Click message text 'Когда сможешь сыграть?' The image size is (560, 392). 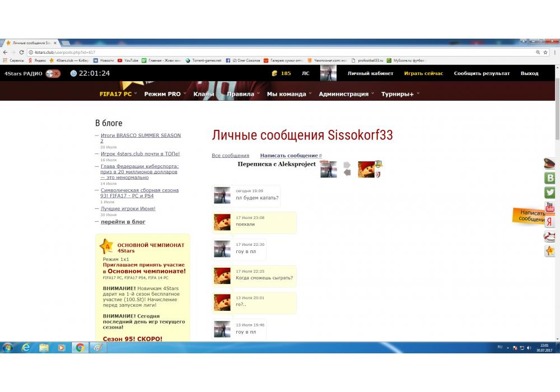click(x=264, y=278)
